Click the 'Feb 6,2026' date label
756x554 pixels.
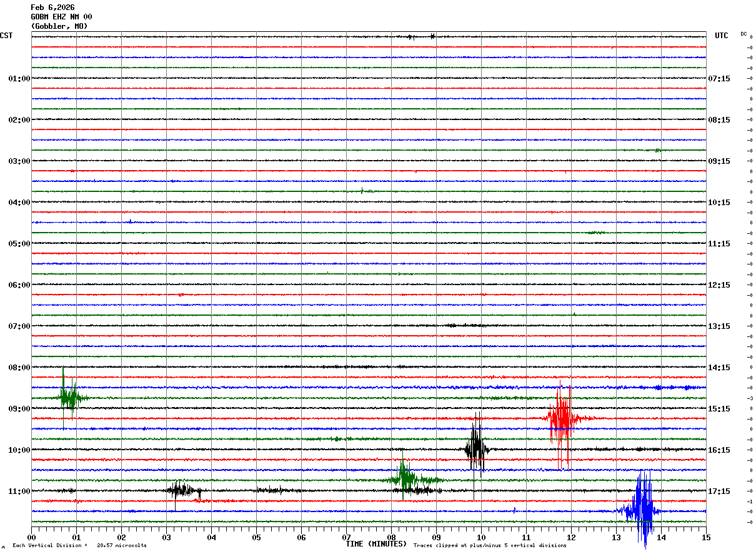(52, 8)
